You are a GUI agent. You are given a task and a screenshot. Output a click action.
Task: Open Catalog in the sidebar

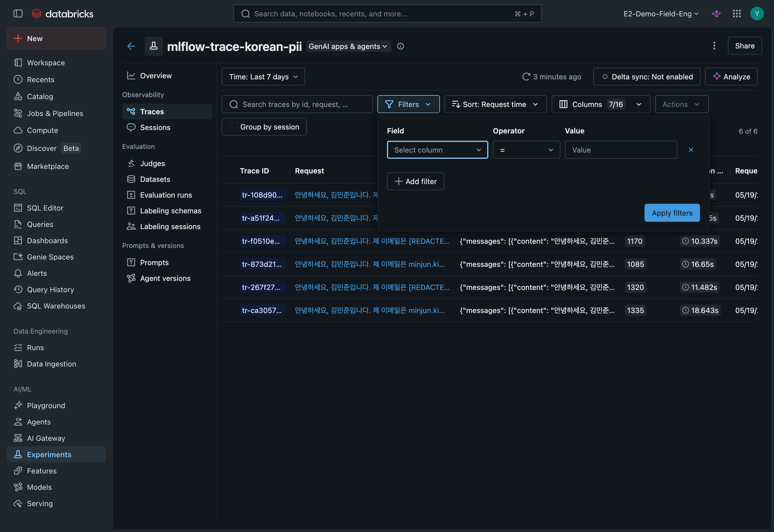[56, 96]
